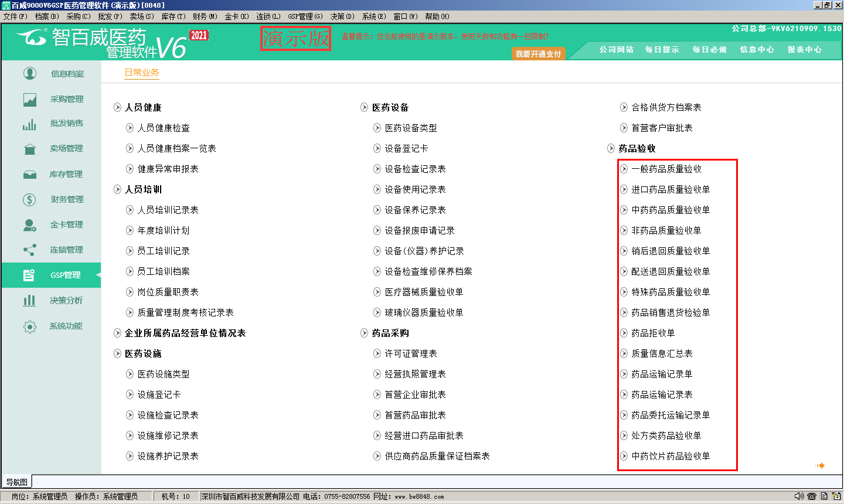Open the 库存管理 inbox icon
The height and width of the screenshot is (504, 844).
30,175
